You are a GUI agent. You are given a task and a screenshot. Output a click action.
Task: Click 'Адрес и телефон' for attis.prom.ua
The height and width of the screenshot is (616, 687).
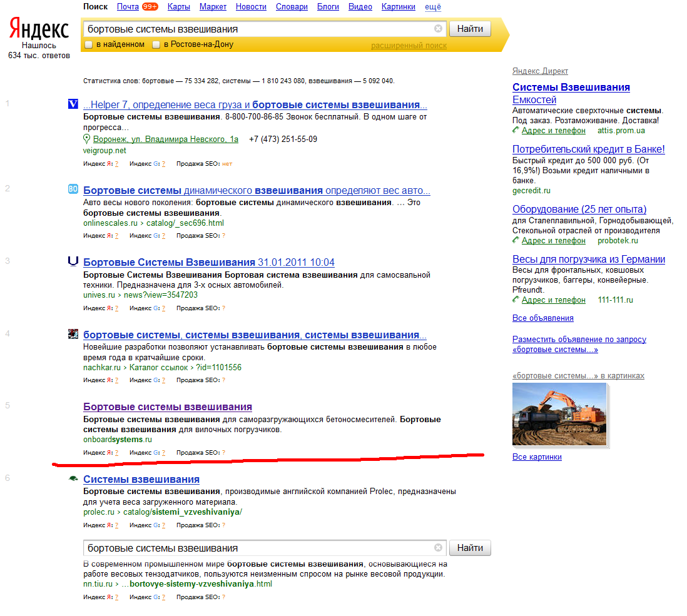(553, 131)
